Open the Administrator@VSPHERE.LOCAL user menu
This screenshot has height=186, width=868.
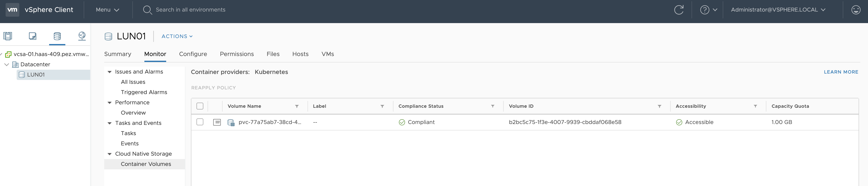(x=778, y=10)
